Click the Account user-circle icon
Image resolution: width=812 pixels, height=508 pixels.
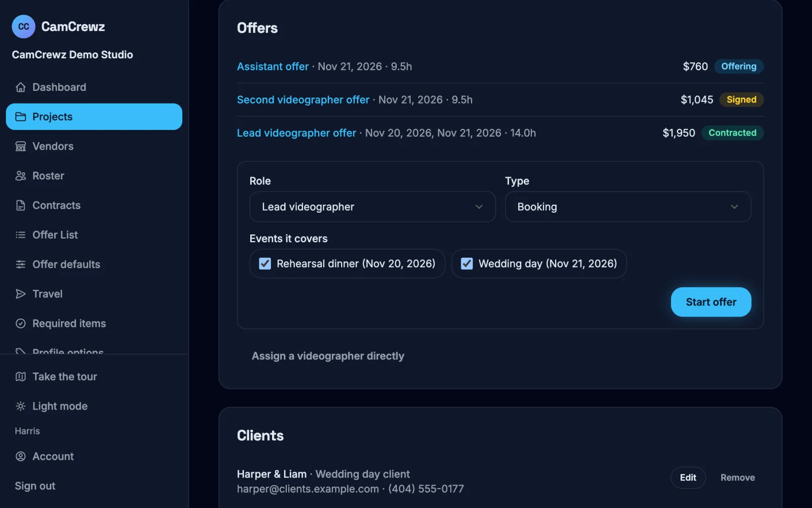pyautogui.click(x=20, y=456)
